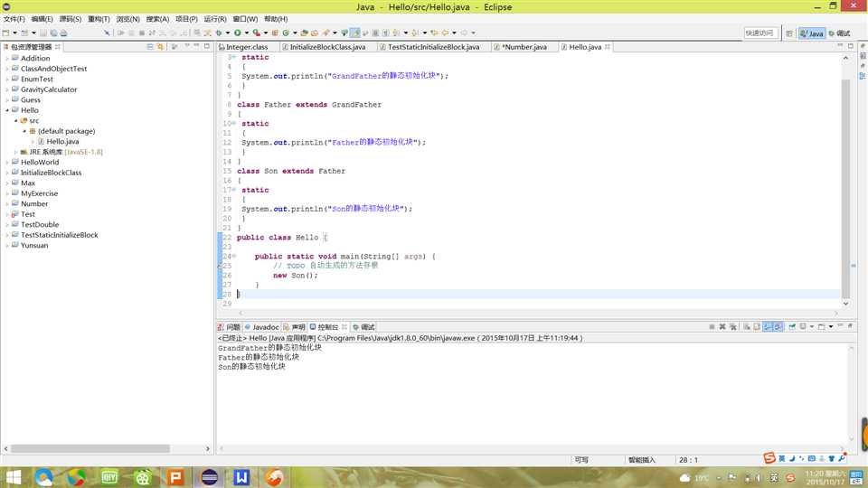Select the GravityCalculator project
868x488 pixels.
click(49, 89)
